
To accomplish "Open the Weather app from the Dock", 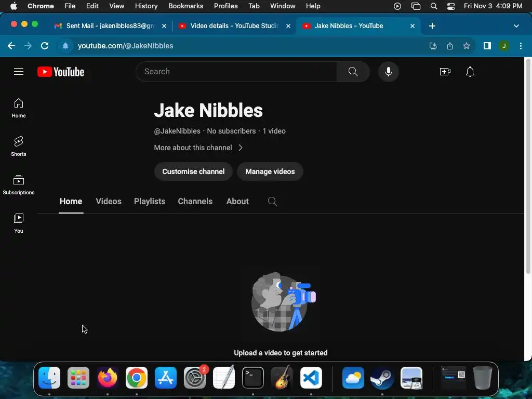I will click(x=353, y=378).
